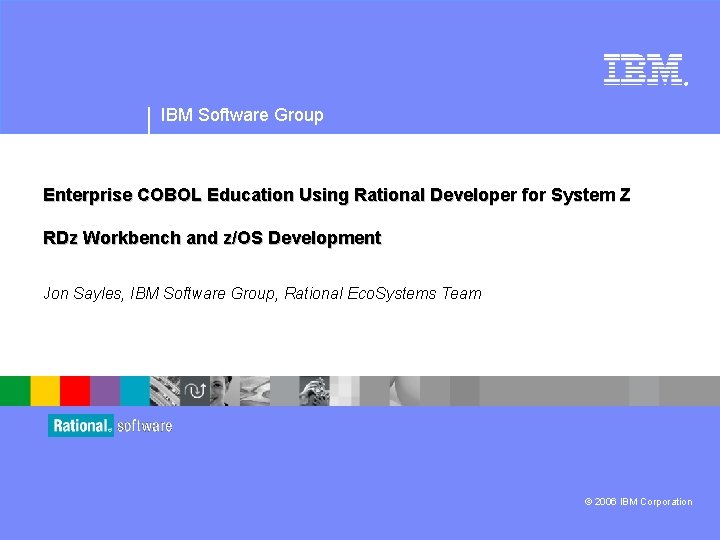This screenshot has height=540, width=720.
Task: Click the Rational software logo
Action: click(110, 426)
